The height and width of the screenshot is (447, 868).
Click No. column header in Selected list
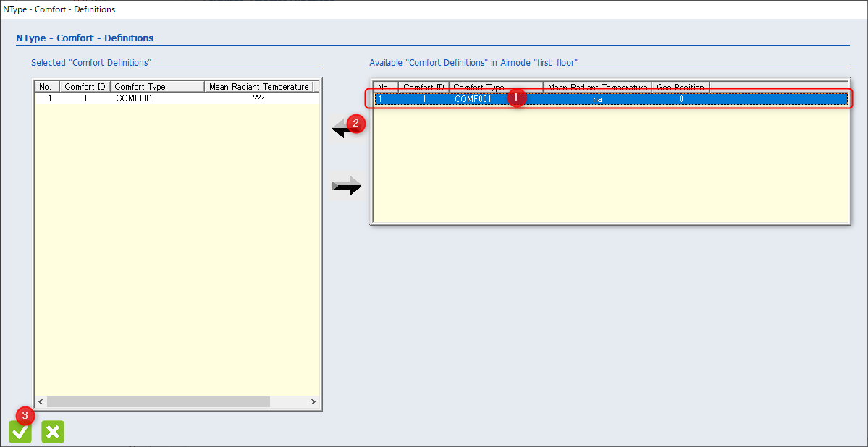47,86
